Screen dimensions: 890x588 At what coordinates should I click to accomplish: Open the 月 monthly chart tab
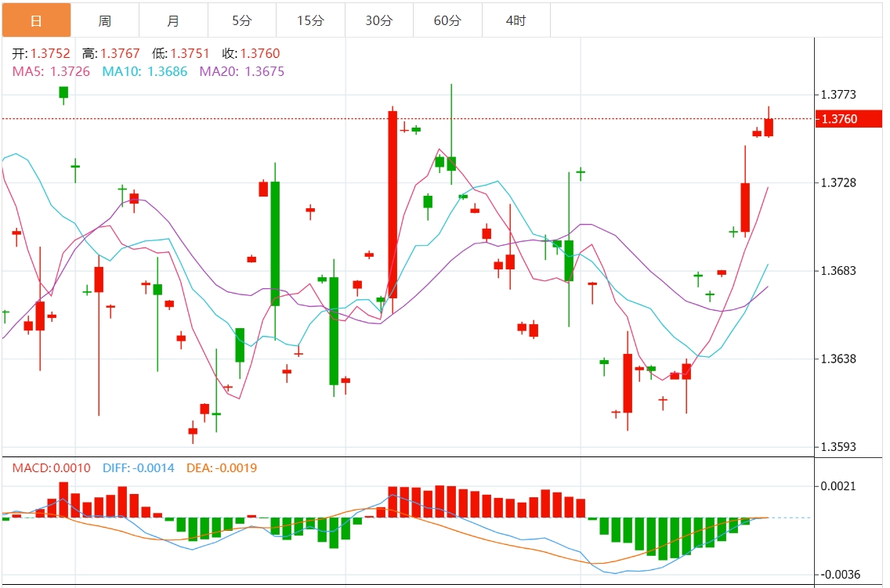pyautogui.click(x=173, y=20)
